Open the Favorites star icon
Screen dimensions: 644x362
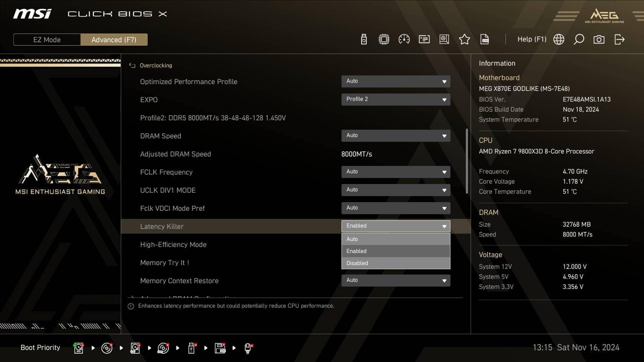pos(464,39)
